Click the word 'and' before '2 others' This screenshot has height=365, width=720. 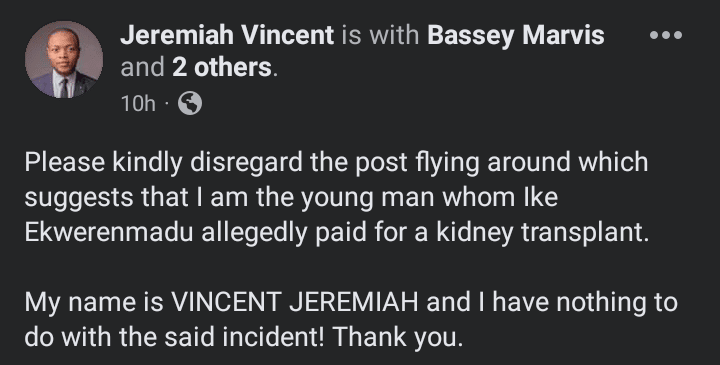[x=142, y=68]
